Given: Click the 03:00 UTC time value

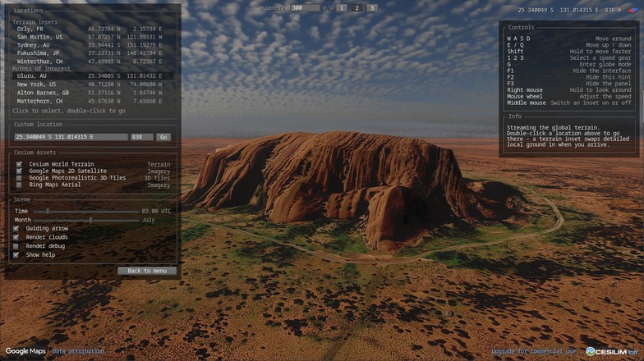Looking at the screenshot, I should 156,212.
